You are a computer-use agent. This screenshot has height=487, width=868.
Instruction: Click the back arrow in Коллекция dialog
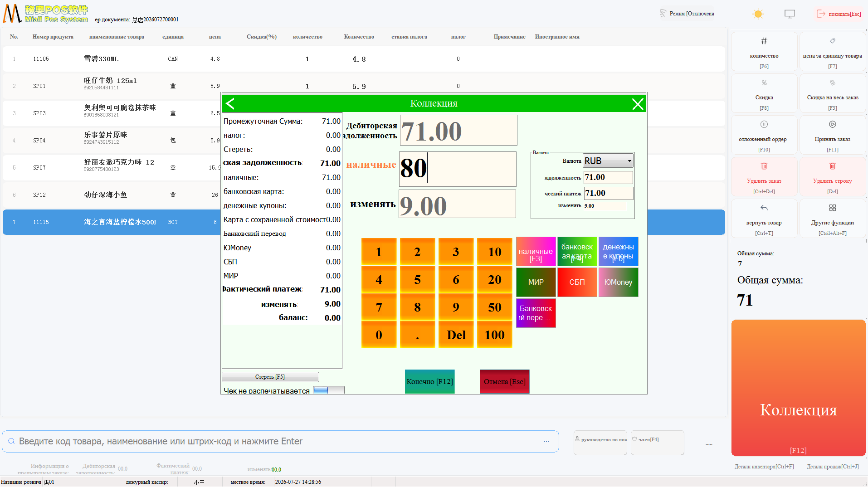230,104
